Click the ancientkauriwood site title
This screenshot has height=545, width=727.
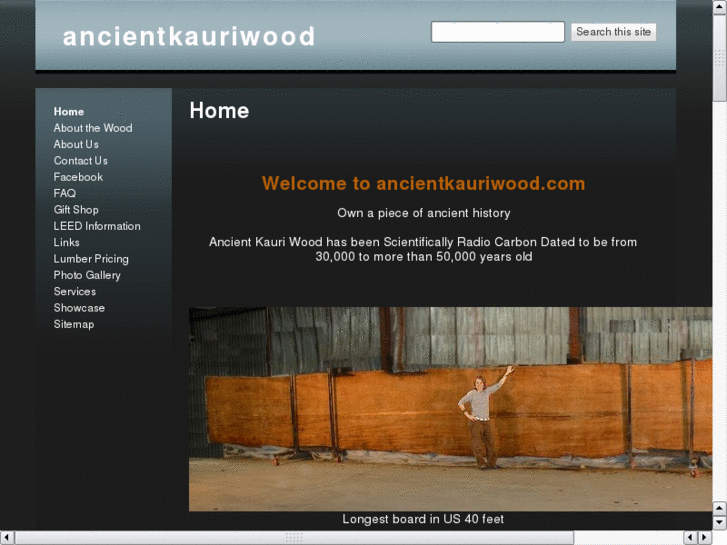click(189, 37)
